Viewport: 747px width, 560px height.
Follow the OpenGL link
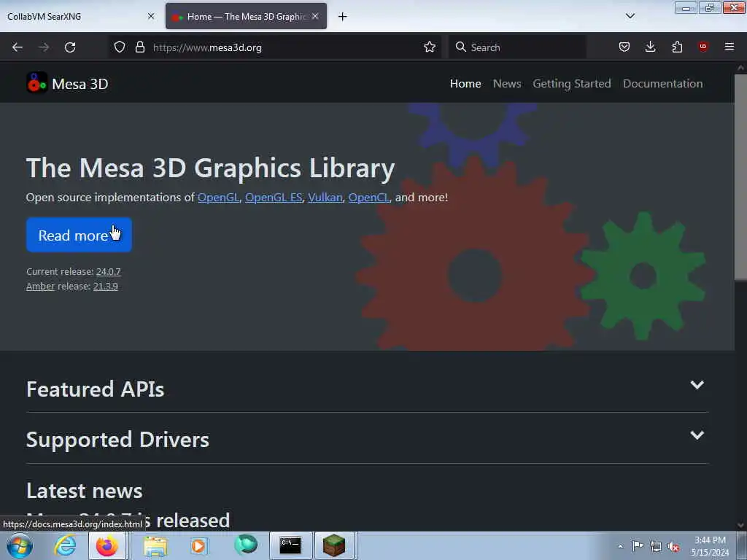pos(218,198)
